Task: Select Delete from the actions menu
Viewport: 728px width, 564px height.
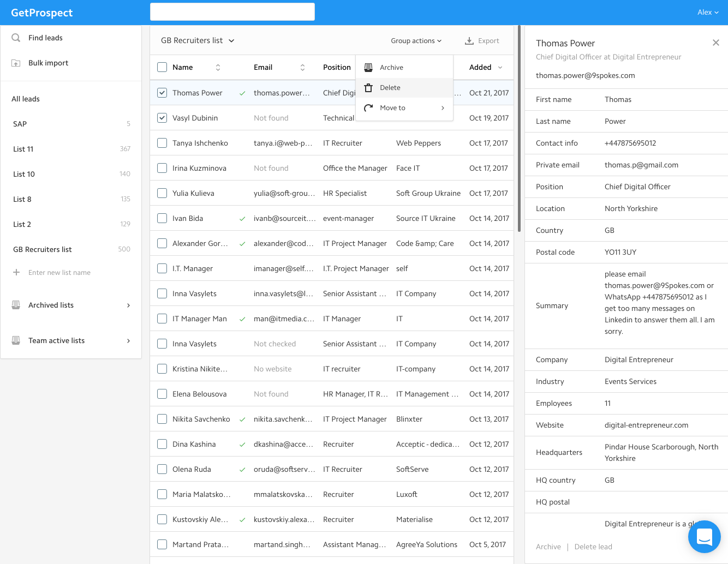Action: point(390,88)
